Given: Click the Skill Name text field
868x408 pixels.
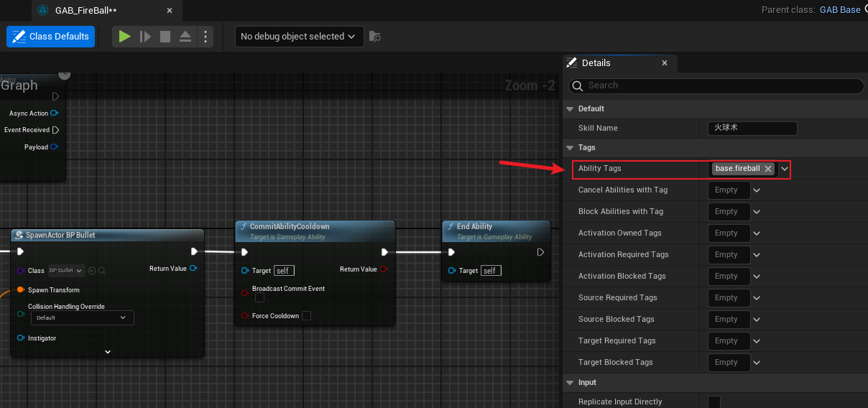Looking at the screenshot, I should coord(752,128).
